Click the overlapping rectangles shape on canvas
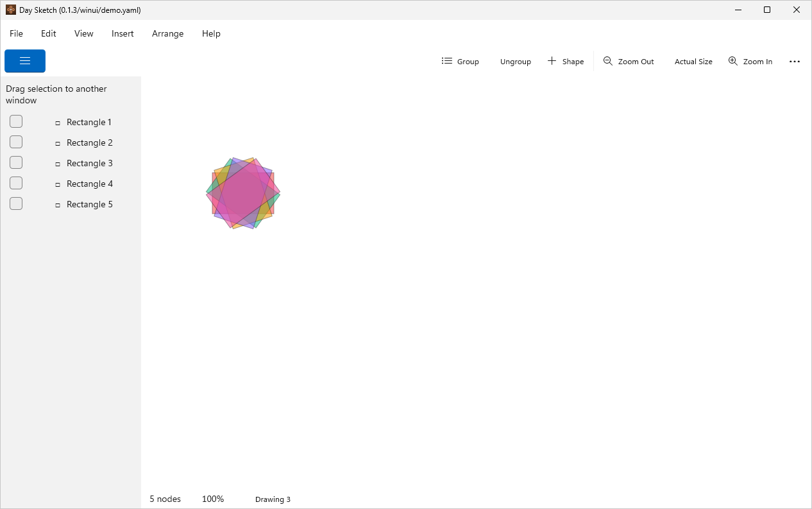This screenshot has width=812, height=509. pyautogui.click(x=243, y=193)
